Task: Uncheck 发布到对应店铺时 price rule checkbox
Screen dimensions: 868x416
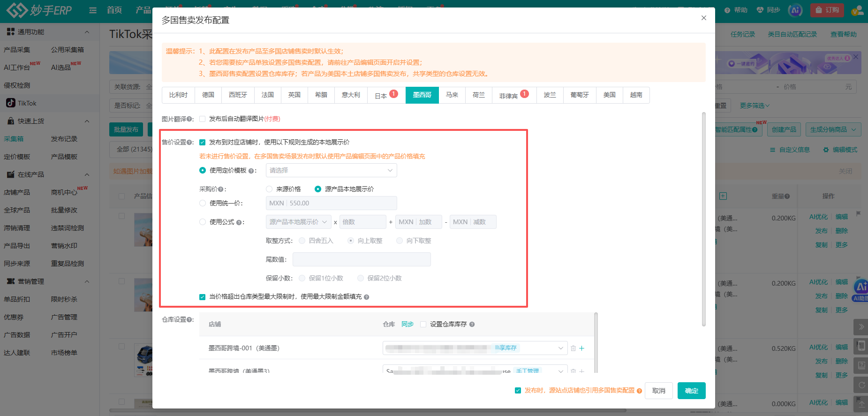Action: (202, 142)
